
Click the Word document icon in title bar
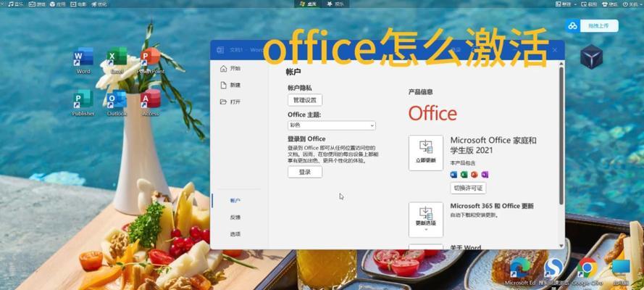pos(220,50)
